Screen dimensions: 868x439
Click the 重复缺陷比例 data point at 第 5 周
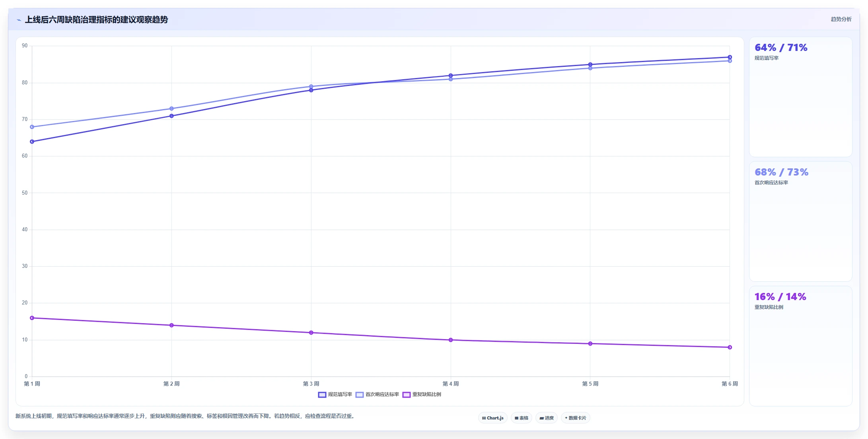coord(590,343)
